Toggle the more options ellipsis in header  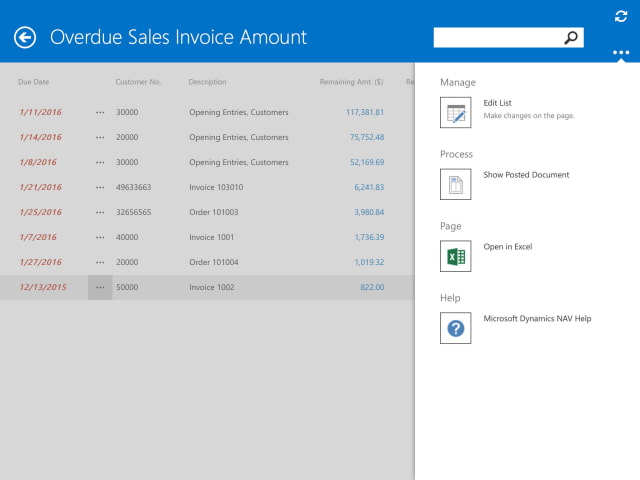(621, 52)
